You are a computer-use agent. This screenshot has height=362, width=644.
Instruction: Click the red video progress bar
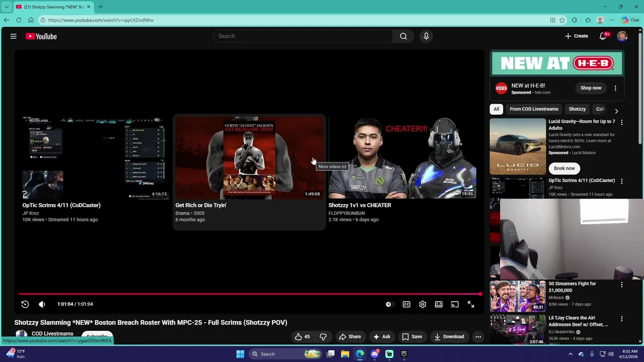point(250,294)
